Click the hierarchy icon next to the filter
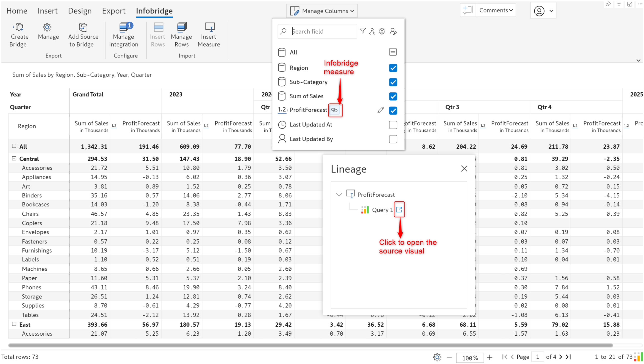The height and width of the screenshot is (364, 644). click(x=372, y=31)
